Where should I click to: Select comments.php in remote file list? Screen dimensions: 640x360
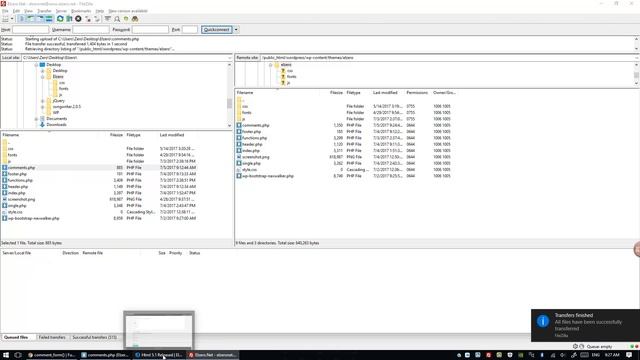point(256,125)
